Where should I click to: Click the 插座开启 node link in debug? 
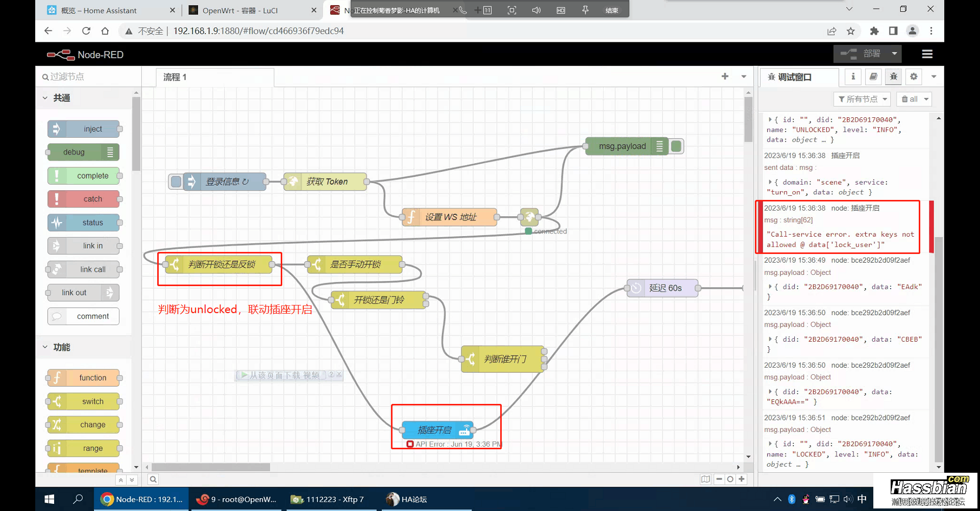(x=865, y=208)
